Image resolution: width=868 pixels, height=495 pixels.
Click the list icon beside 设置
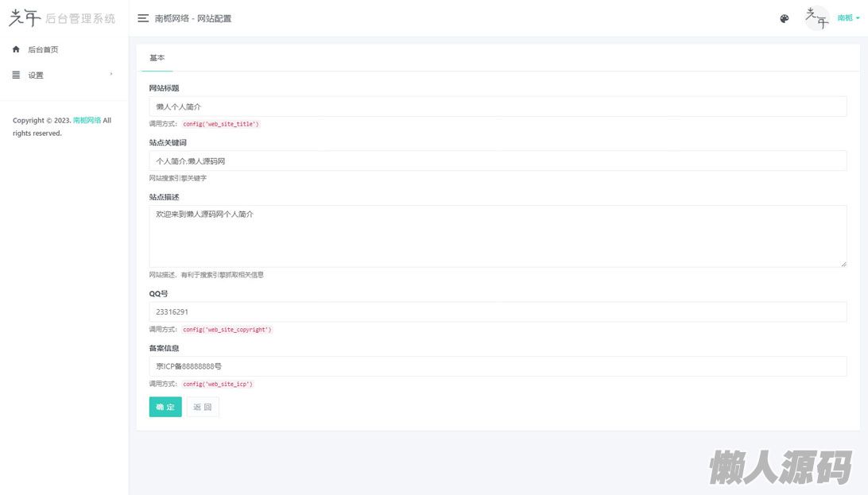pos(16,75)
